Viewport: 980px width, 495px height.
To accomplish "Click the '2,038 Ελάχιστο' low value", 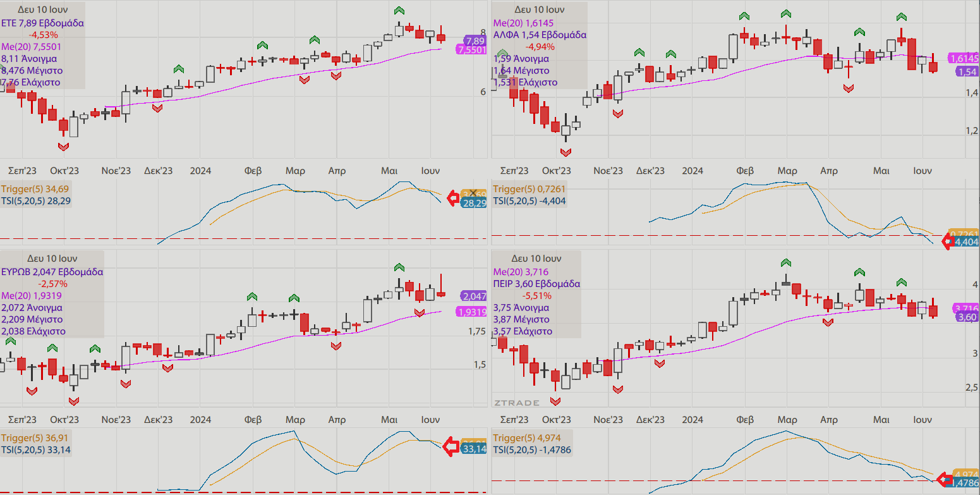I will point(33,331).
